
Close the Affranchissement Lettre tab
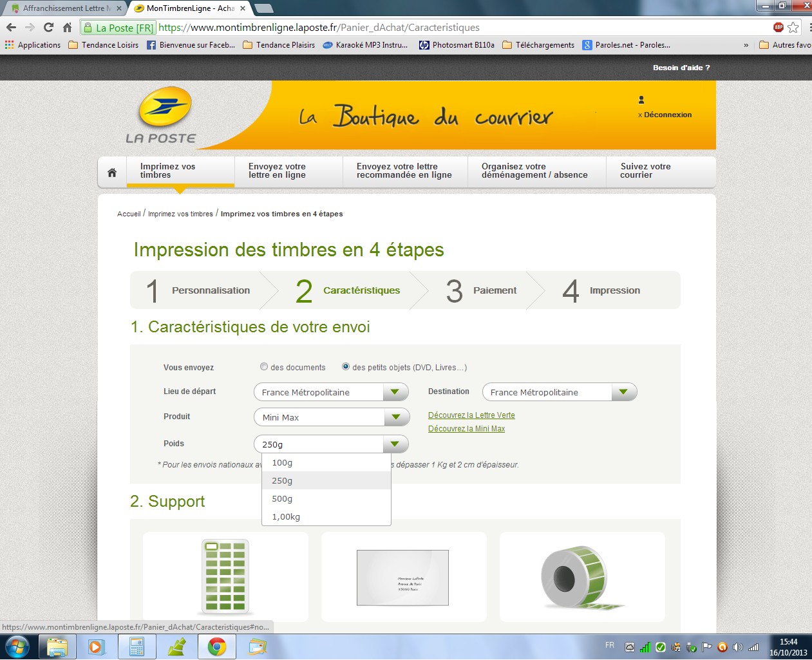119,8
